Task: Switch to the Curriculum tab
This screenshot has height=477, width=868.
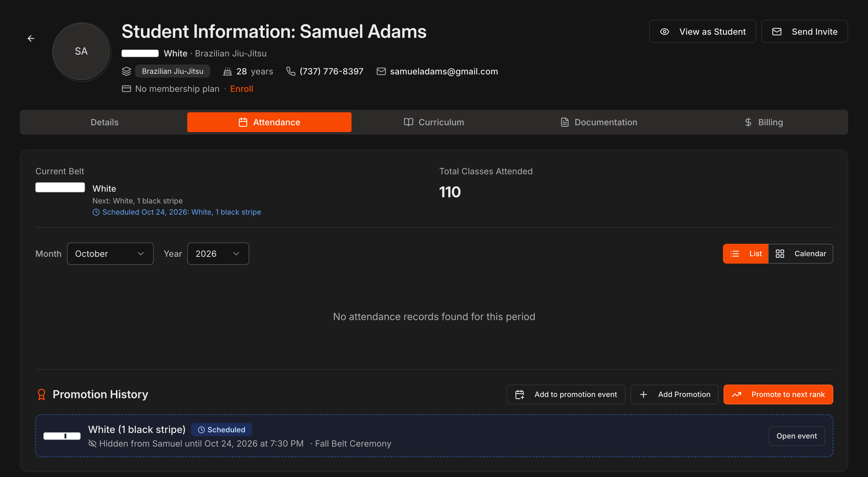Action: click(434, 122)
